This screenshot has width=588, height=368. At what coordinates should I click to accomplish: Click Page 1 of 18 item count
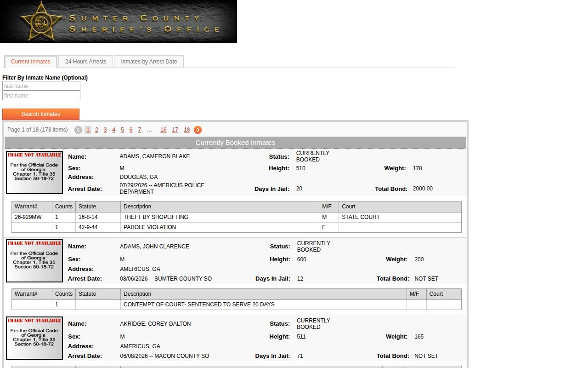[38, 130]
